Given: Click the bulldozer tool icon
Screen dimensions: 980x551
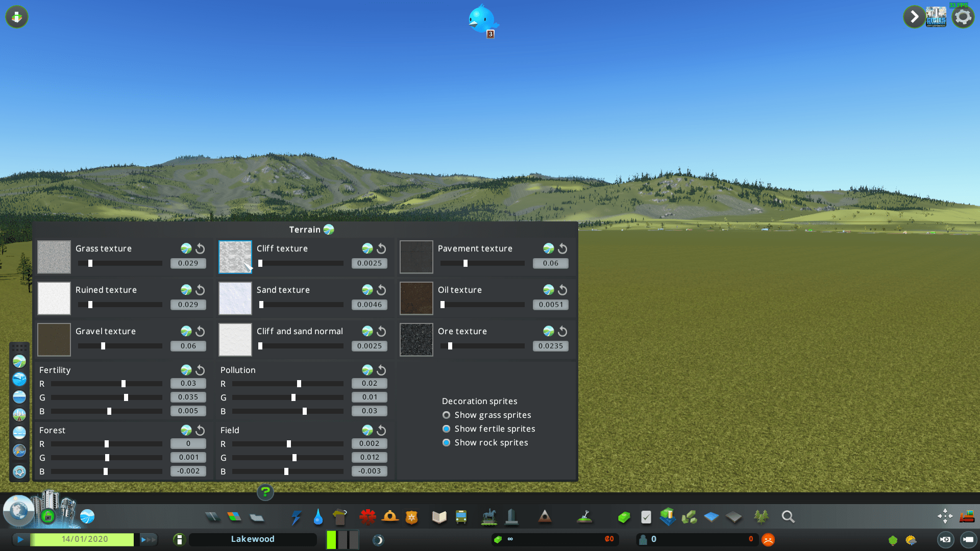Looking at the screenshot, I should pyautogui.click(x=967, y=516).
